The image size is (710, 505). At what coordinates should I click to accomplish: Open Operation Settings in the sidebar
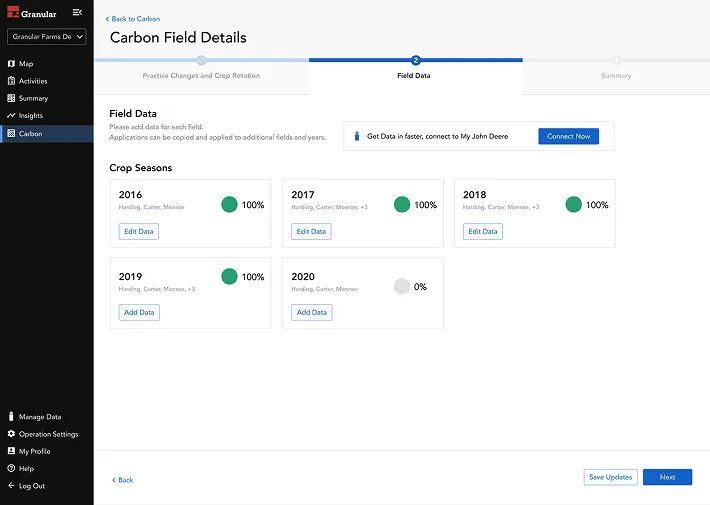point(47,434)
